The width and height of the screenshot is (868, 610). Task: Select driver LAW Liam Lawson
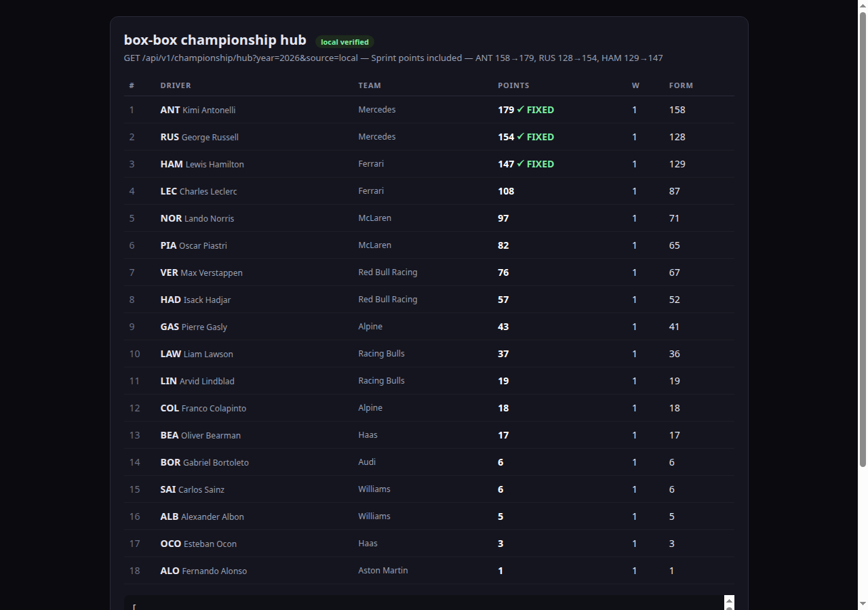tap(197, 354)
